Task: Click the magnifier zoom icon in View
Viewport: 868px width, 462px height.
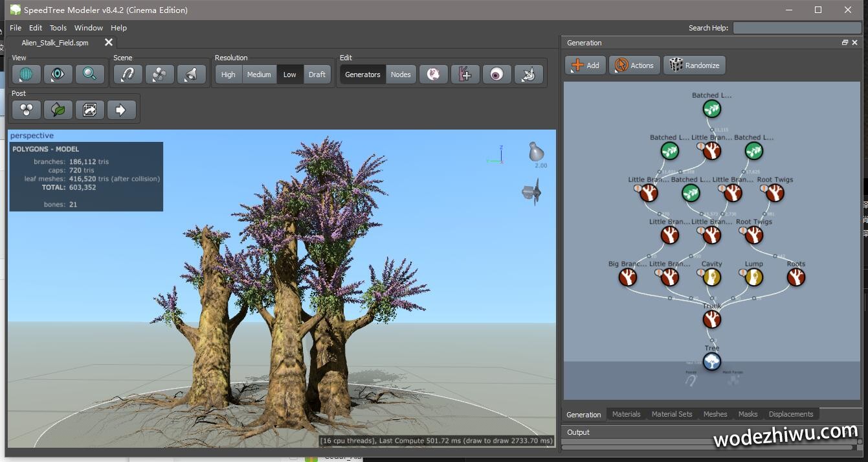Action: click(x=89, y=75)
